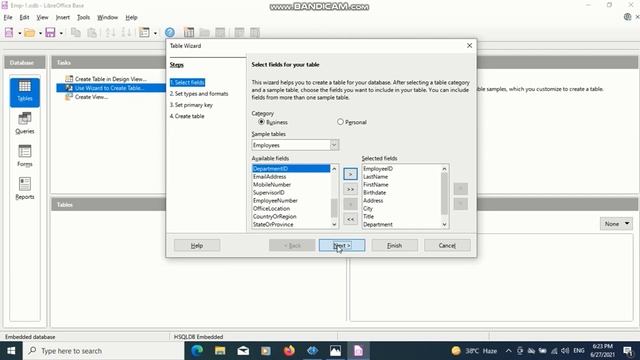Select the Reports icon in Database pane

coord(25,189)
